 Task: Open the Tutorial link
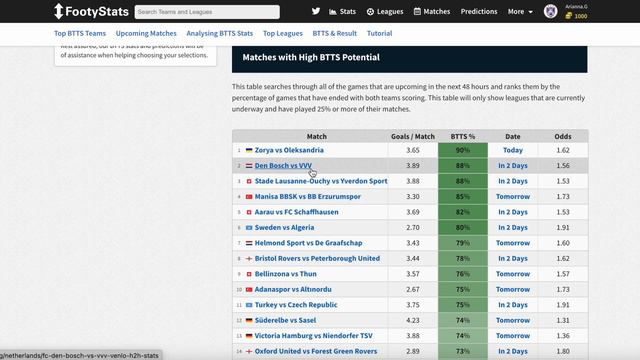[x=380, y=33]
